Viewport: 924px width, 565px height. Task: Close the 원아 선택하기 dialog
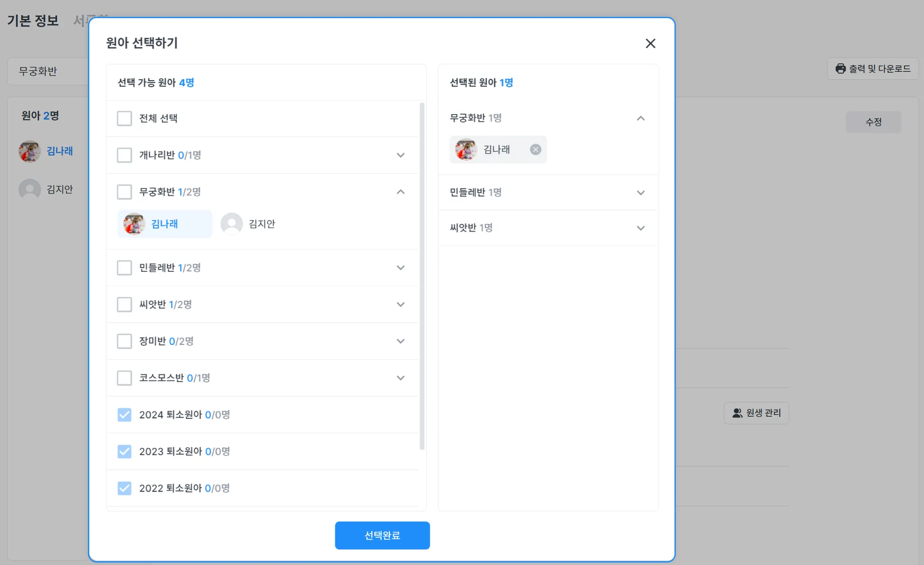coord(650,44)
